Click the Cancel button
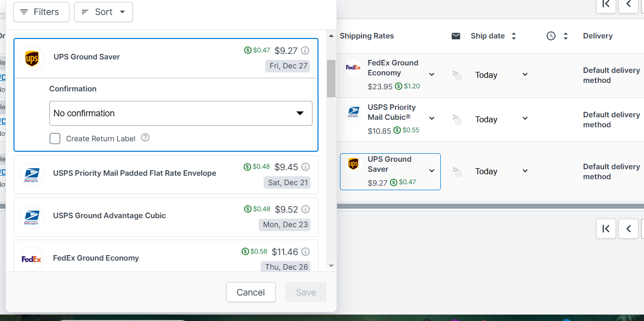 point(251,292)
